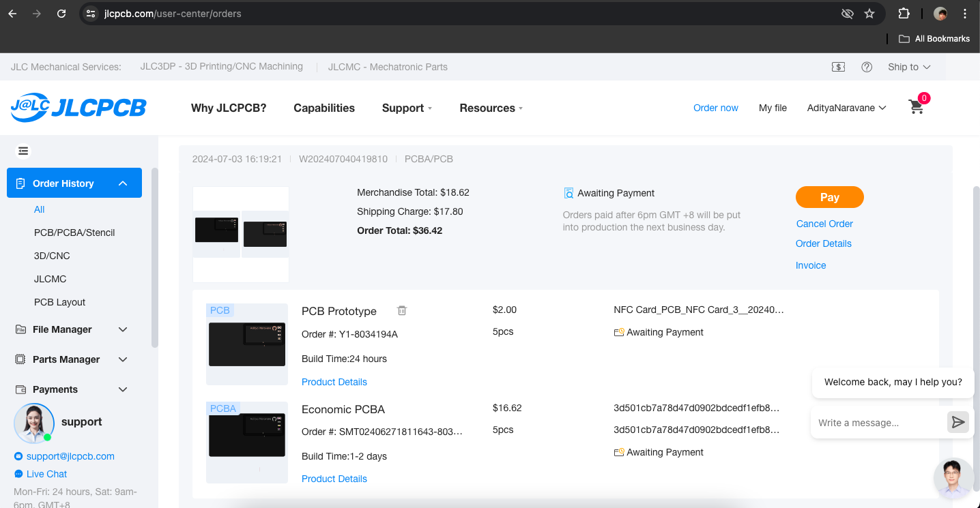This screenshot has width=980, height=508.
Task: Email support@jlcpcb.com link
Action: (70, 456)
